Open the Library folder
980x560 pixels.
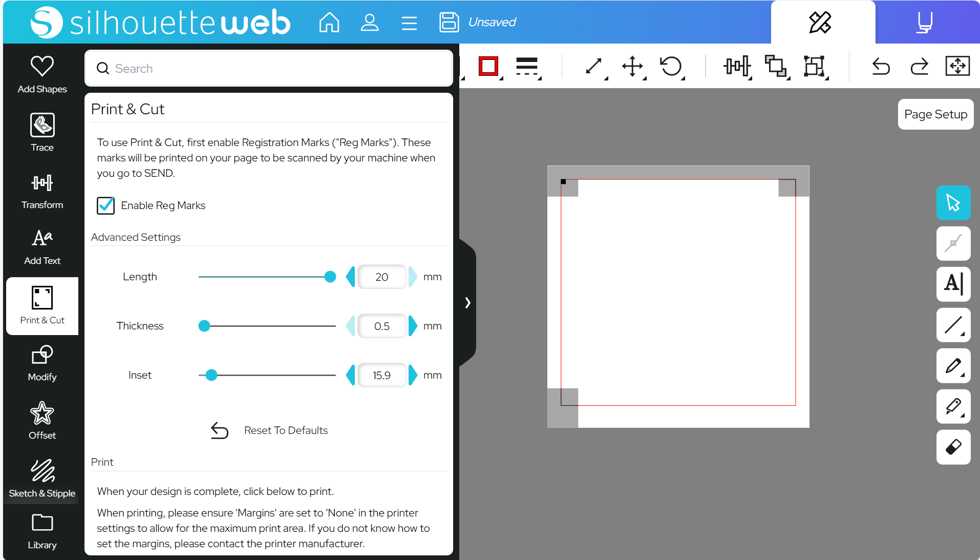42,531
